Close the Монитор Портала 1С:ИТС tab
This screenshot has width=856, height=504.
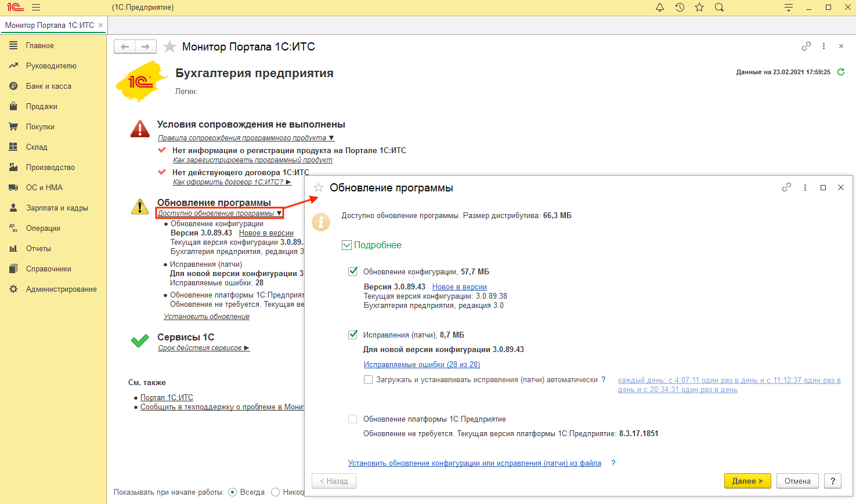101,25
